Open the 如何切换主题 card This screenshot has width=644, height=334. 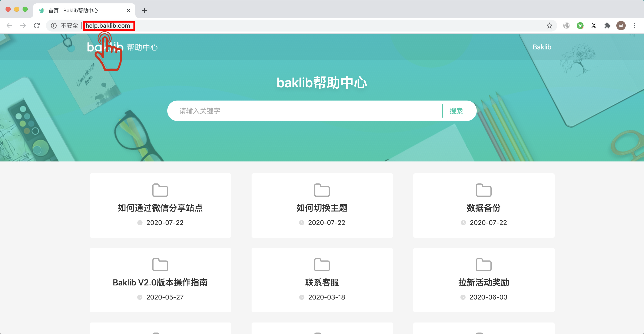coord(322,206)
